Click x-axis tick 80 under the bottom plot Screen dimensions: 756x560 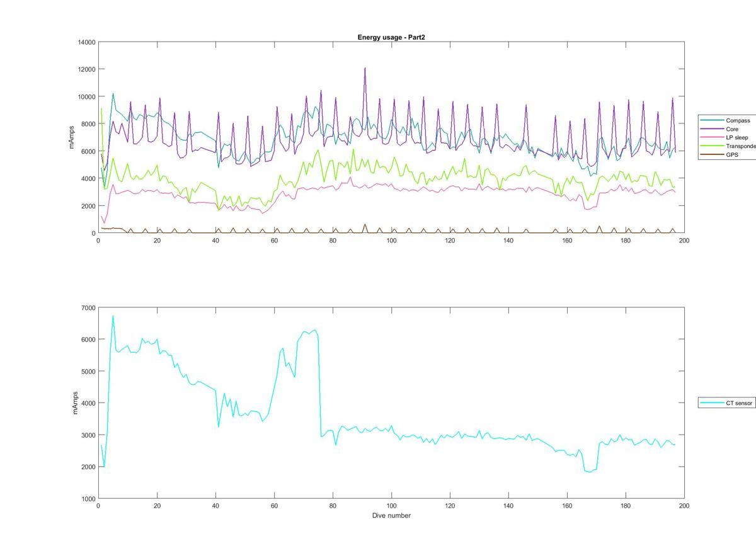tap(333, 505)
